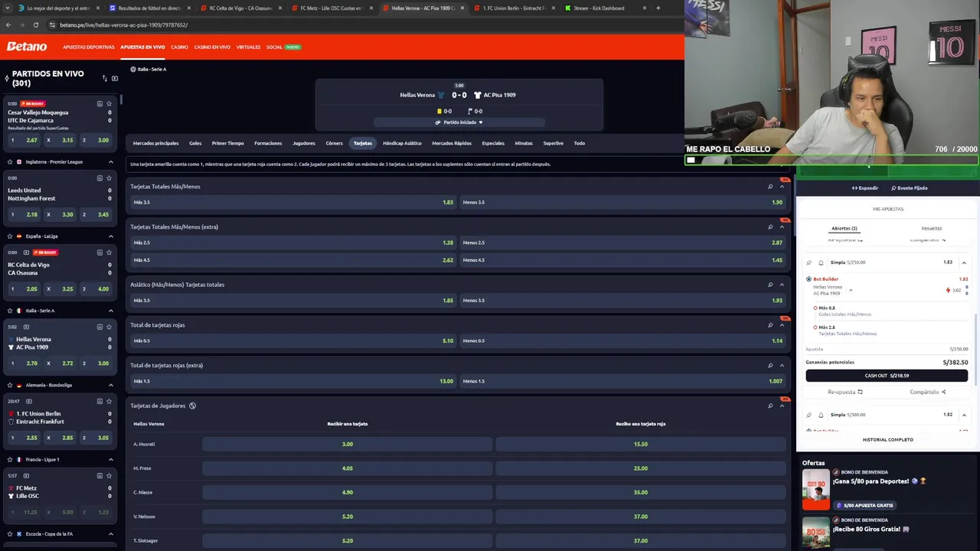The width and height of the screenshot is (980, 551).
Task: Select Menos 2.5 at 2.87 odds
Action: click(622, 243)
